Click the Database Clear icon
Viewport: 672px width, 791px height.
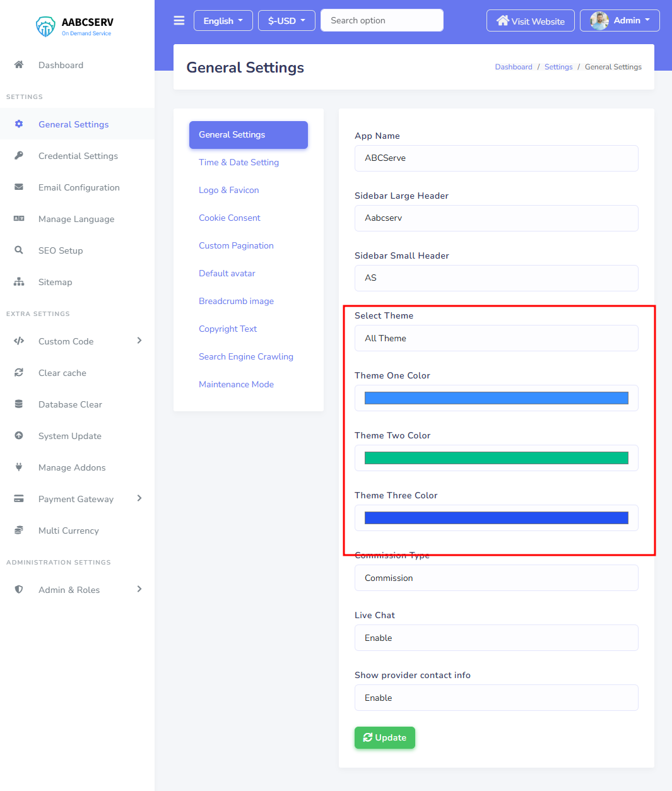(x=19, y=404)
